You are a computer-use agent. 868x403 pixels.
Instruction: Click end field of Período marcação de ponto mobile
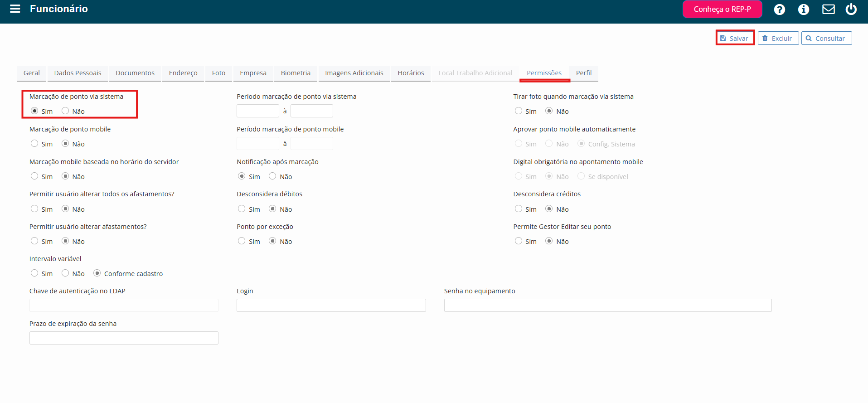[x=312, y=144]
